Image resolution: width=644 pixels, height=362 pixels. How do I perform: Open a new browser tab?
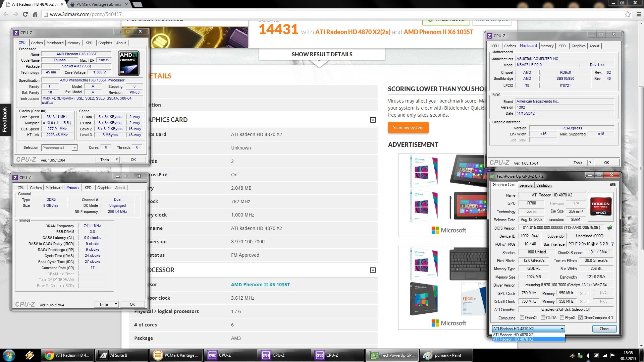(137, 4)
